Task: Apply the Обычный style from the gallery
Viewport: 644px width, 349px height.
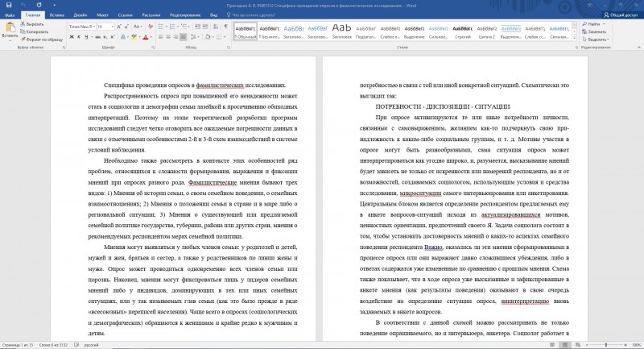Action: tap(246, 31)
